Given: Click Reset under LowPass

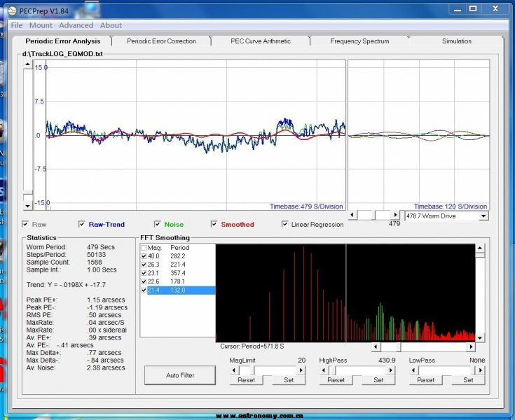Looking at the screenshot, I should (x=425, y=380).
